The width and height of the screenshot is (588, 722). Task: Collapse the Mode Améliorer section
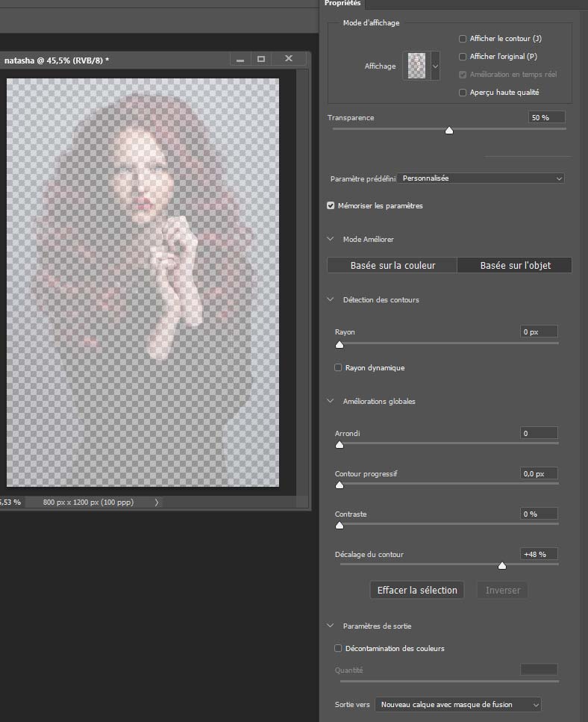(331, 239)
